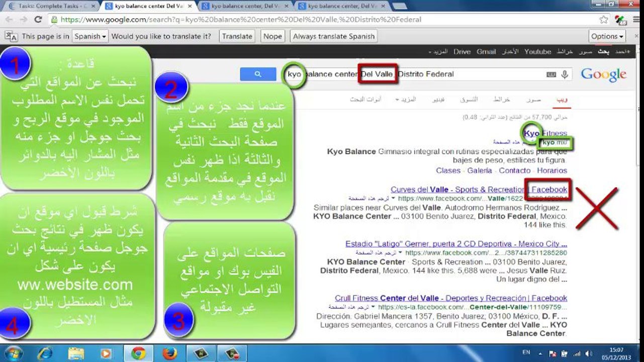
Task: Open the Horarios sitelink
Action: coord(552,170)
